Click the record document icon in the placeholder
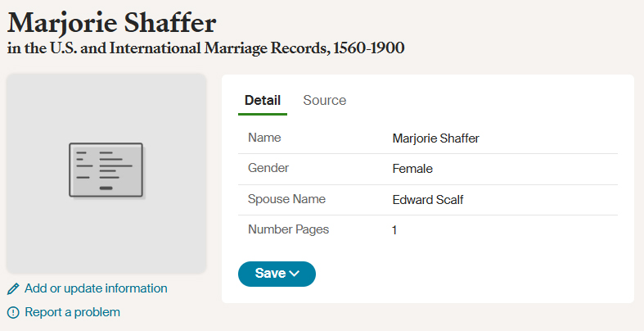 click(106, 170)
